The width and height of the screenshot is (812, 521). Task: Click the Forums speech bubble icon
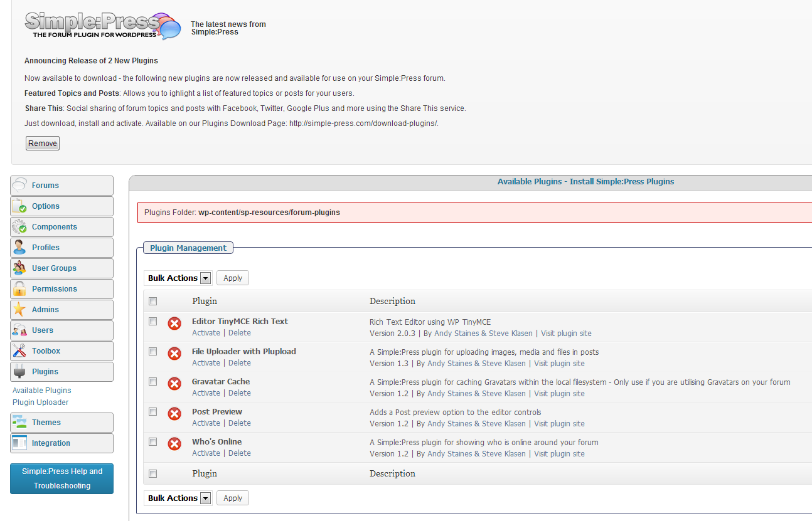[19, 185]
